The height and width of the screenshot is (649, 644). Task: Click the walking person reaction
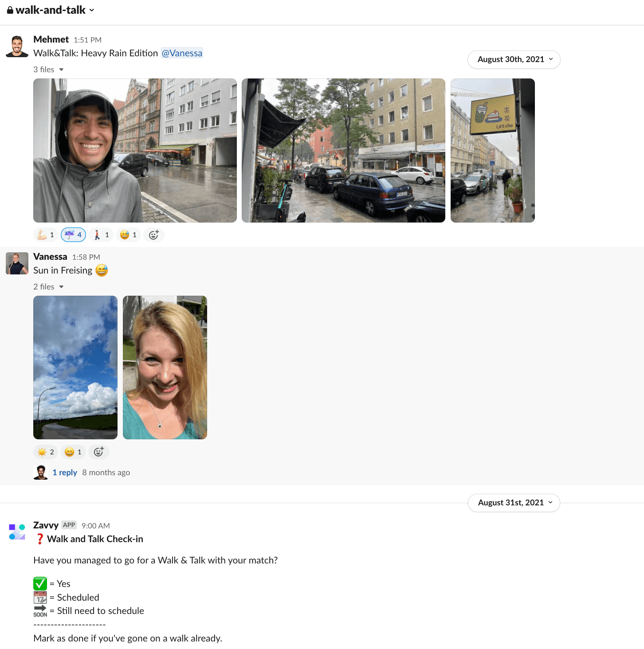101,235
